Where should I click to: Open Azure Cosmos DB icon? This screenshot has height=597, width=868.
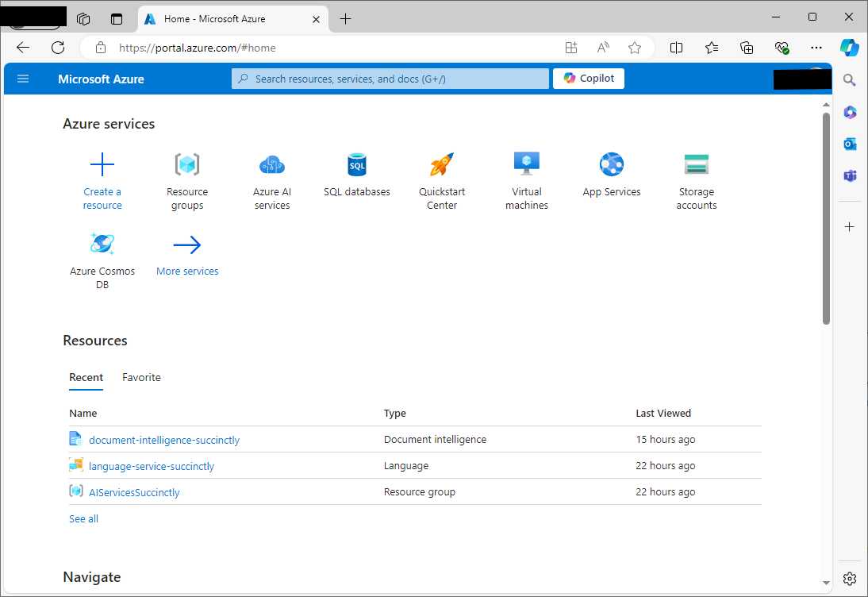tap(102, 244)
